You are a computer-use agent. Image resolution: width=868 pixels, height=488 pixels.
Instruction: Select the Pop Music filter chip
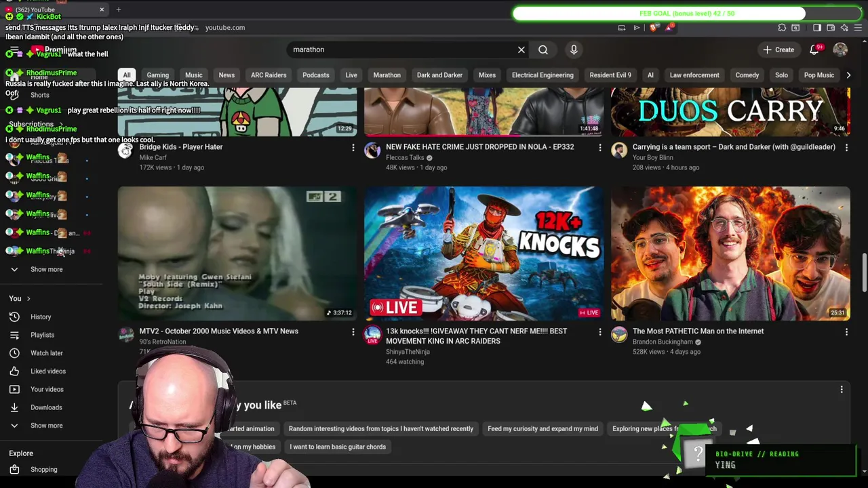pos(819,75)
